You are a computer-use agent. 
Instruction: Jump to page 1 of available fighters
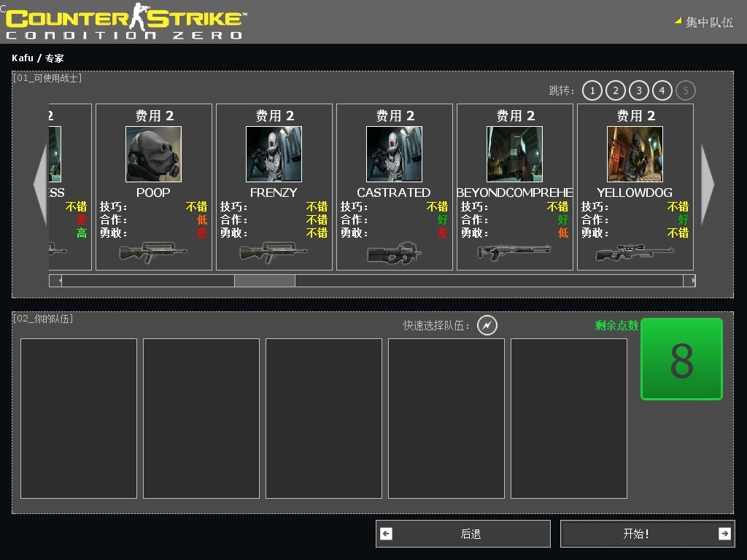coord(592,90)
